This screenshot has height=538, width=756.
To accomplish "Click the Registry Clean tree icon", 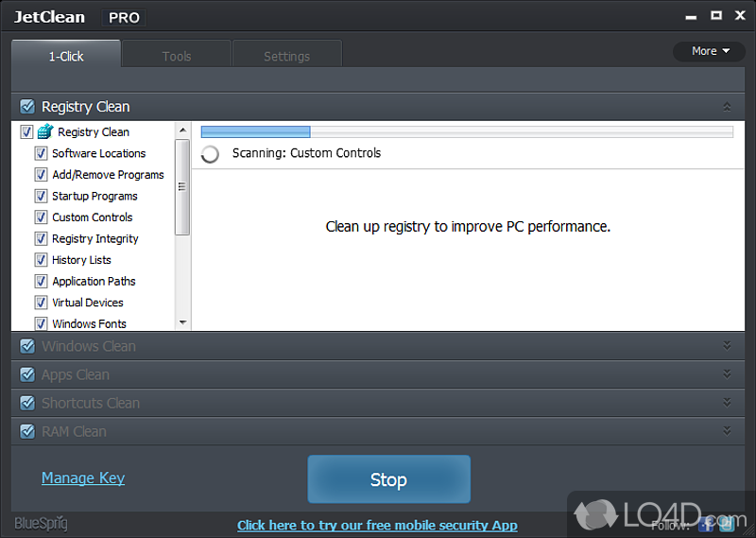I will click(45, 131).
